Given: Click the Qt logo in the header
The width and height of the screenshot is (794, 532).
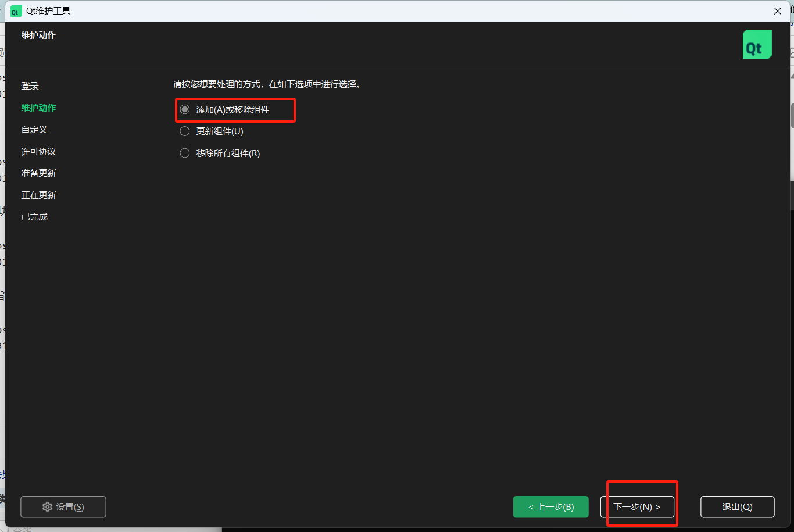Looking at the screenshot, I should pos(757,44).
